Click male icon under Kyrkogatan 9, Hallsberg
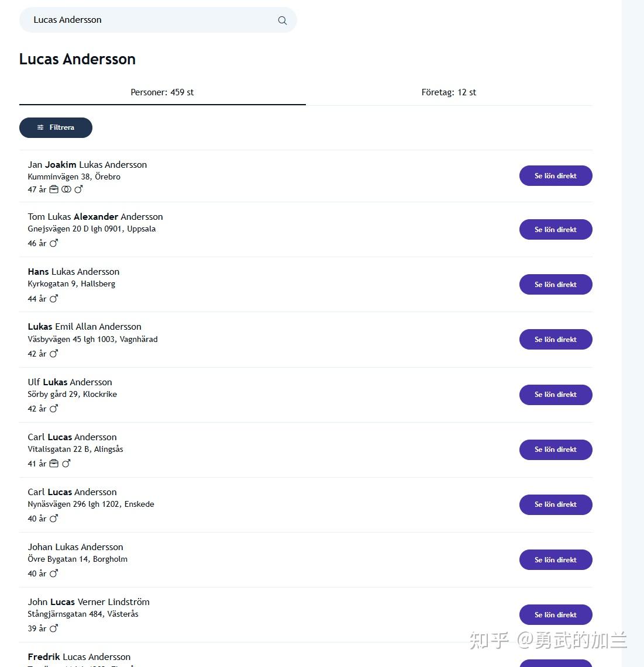The height and width of the screenshot is (667, 644). (x=54, y=299)
